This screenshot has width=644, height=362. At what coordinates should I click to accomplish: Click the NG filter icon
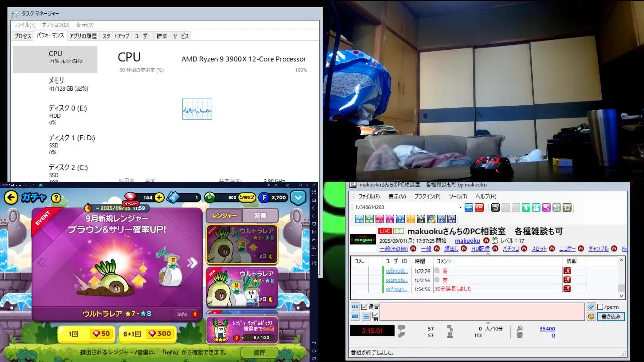tap(355, 307)
